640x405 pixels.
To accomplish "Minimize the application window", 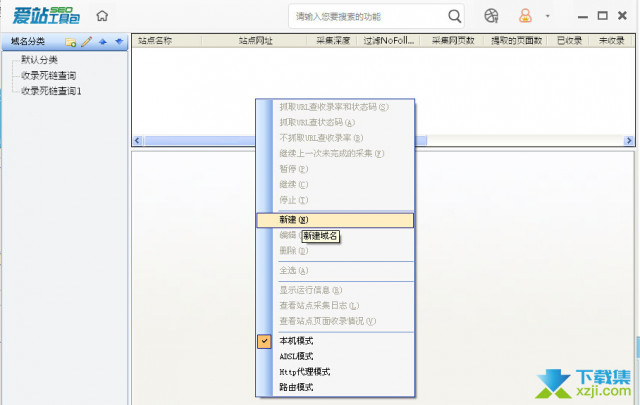I will tap(583, 16).
